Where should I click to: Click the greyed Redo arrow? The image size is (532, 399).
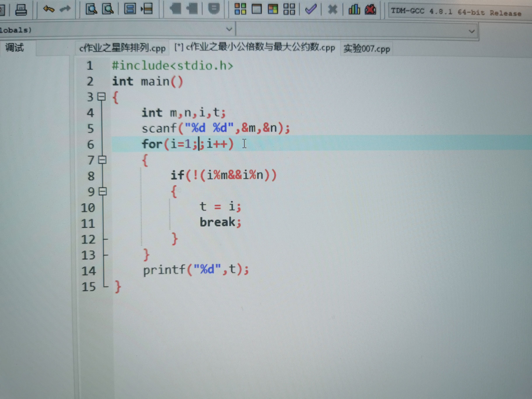click(65, 9)
